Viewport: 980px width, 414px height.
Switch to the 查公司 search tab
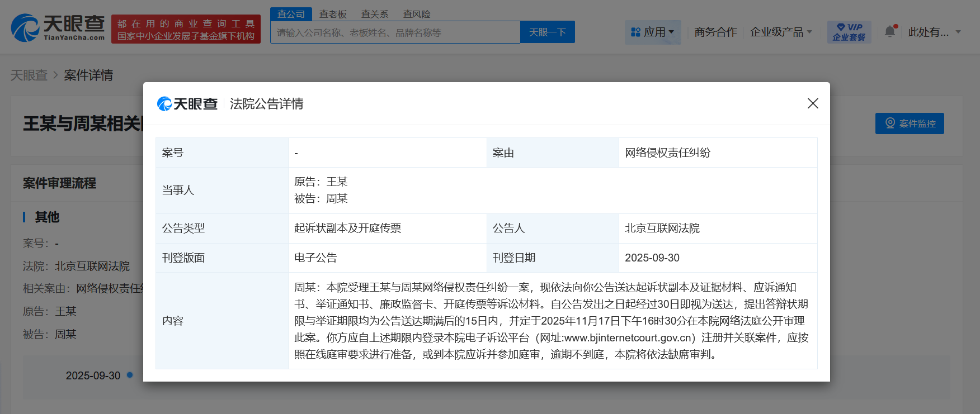[291, 14]
